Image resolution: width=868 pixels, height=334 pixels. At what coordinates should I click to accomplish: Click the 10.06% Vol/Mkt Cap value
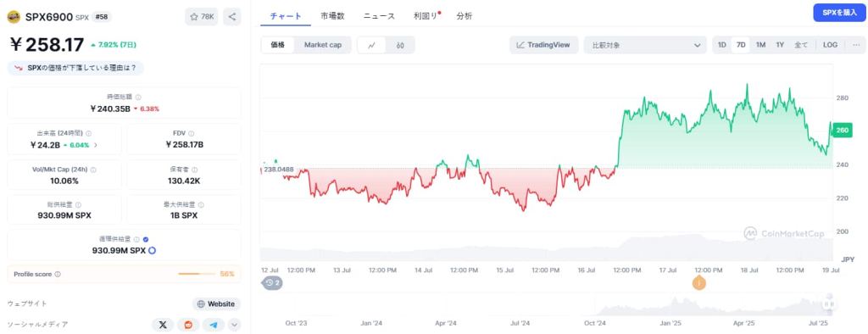click(x=64, y=181)
